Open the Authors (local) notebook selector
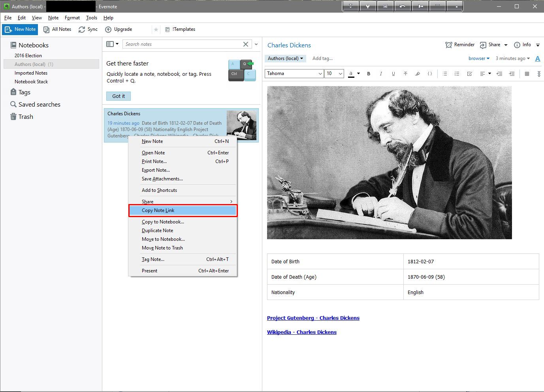The image size is (544, 392). click(285, 58)
